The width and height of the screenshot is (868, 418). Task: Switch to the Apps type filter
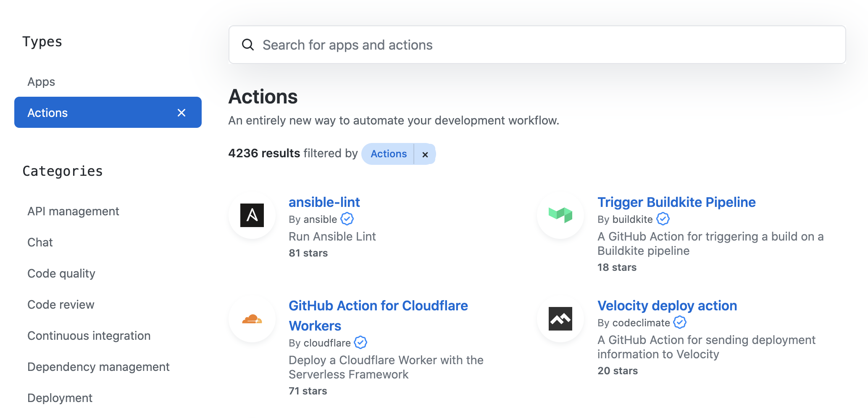41,82
